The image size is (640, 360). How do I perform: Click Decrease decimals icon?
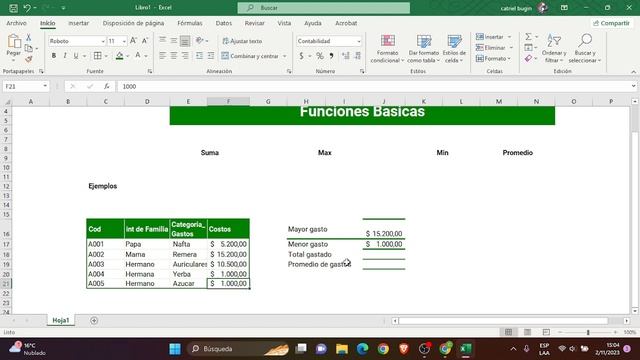click(x=358, y=56)
